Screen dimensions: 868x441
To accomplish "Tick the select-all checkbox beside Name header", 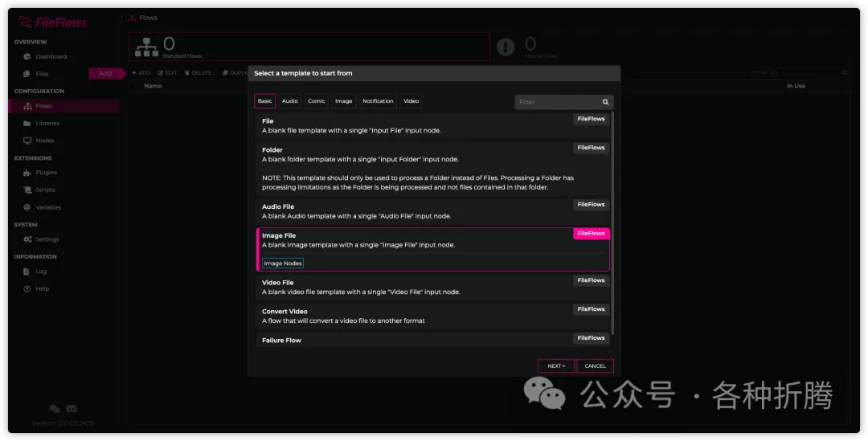I will pyautogui.click(x=135, y=86).
